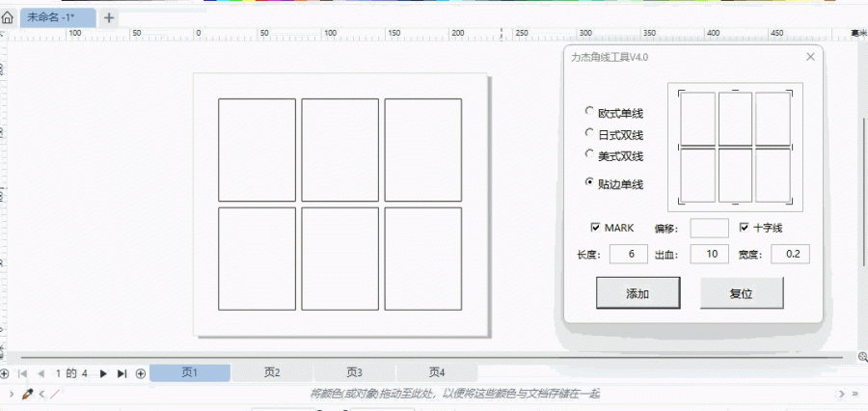
Task: Switch to the 未命名 -1* document tab
Action: [58, 17]
